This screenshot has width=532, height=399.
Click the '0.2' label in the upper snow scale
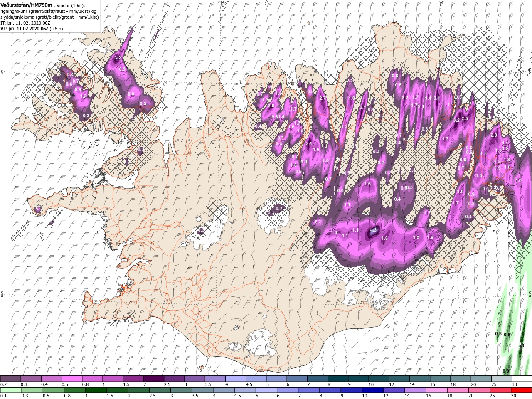click(x=3, y=384)
